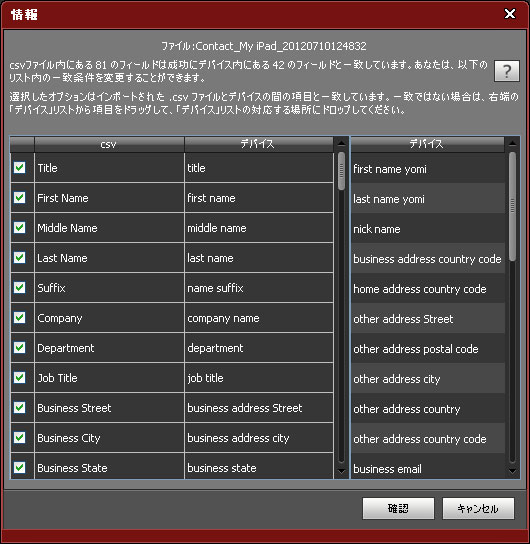
Task: Click the 'Business State' csv cell
Action: tap(109, 467)
